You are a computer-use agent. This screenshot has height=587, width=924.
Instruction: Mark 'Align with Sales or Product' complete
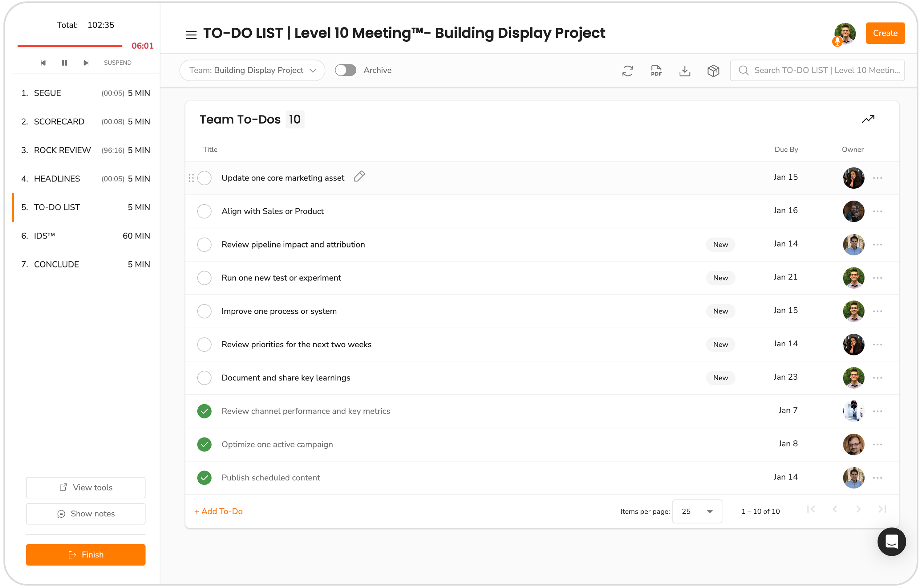(204, 211)
